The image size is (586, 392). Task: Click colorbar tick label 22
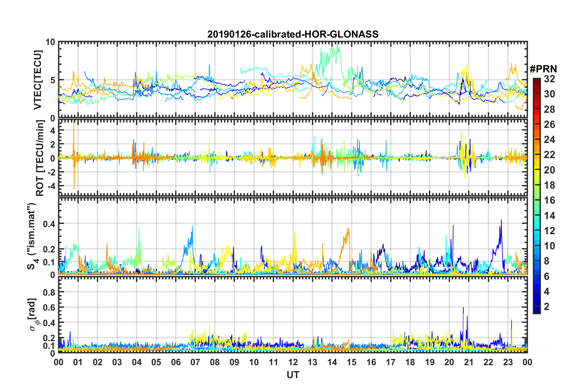coord(549,155)
